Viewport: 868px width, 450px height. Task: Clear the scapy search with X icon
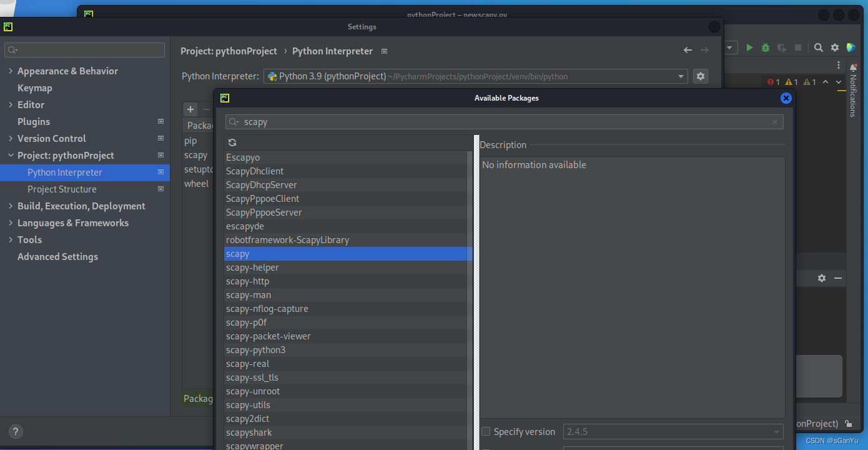point(775,122)
